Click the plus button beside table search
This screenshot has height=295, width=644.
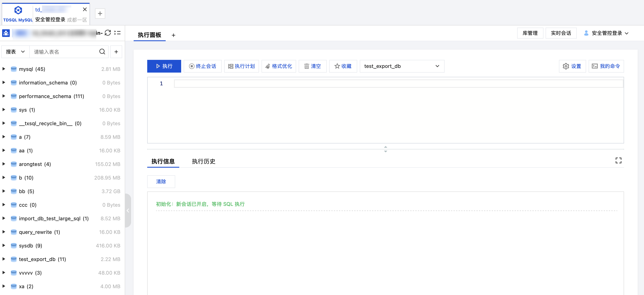tap(116, 52)
